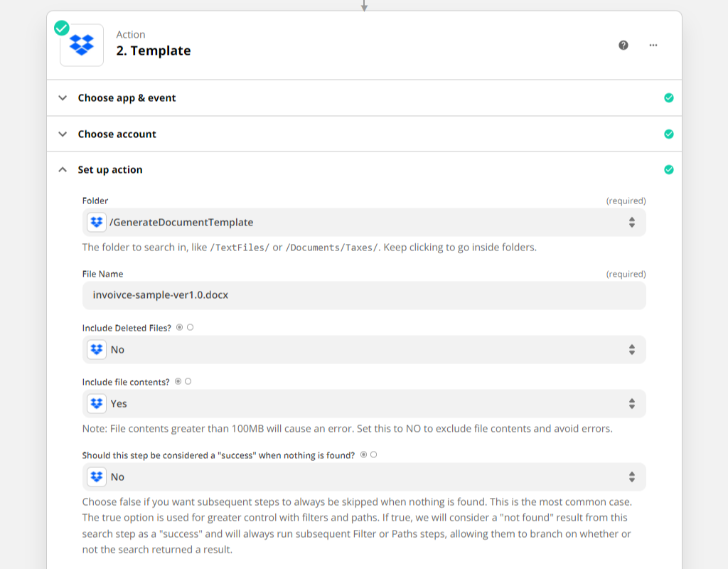Open the help question mark icon
The image size is (728, 569).
(623, 45)
